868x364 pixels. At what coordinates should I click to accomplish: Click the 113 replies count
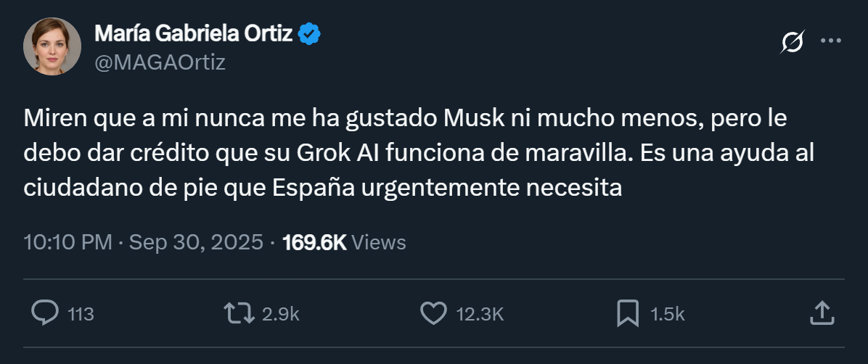[x=81, y=314]
